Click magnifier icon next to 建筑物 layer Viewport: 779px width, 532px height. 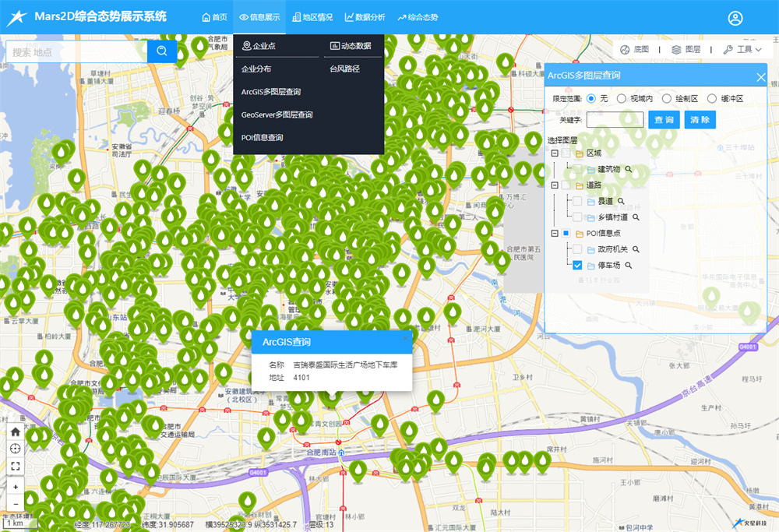tap(629, 169)
